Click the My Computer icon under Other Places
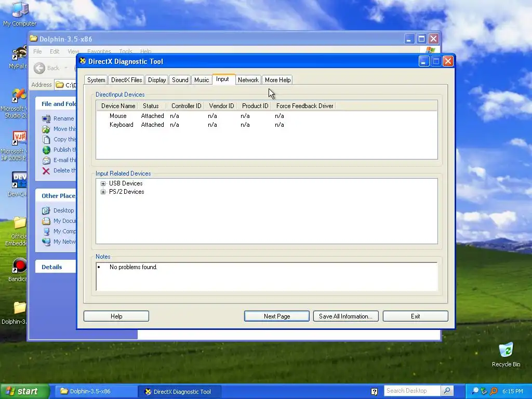Screen dimensions: 532x399 [x=46, y=231]
